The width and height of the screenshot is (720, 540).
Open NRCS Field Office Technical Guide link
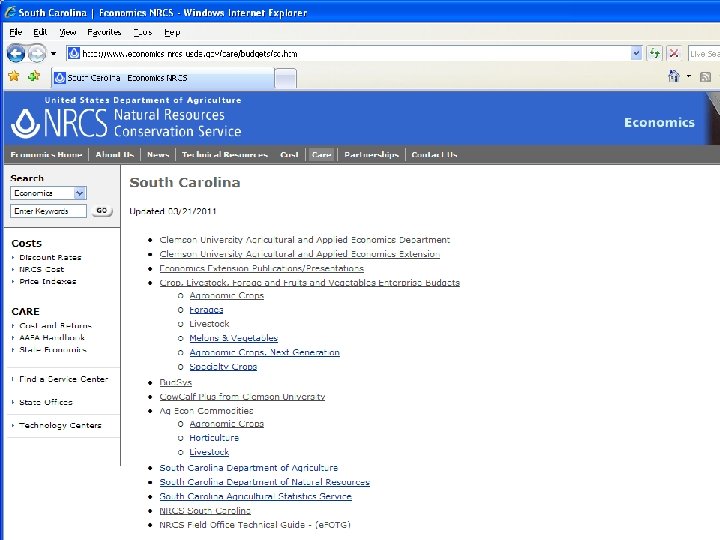255,525
